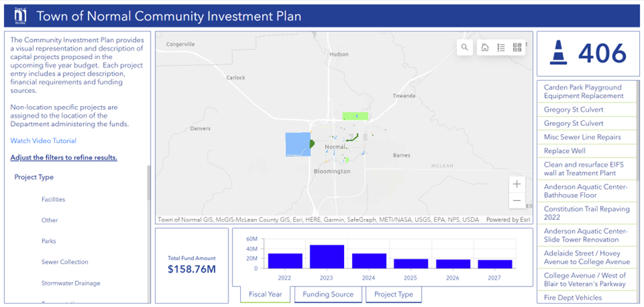Select Constitution Trail Repaving 2022 project
644x307 pixels.
[588, 213]
